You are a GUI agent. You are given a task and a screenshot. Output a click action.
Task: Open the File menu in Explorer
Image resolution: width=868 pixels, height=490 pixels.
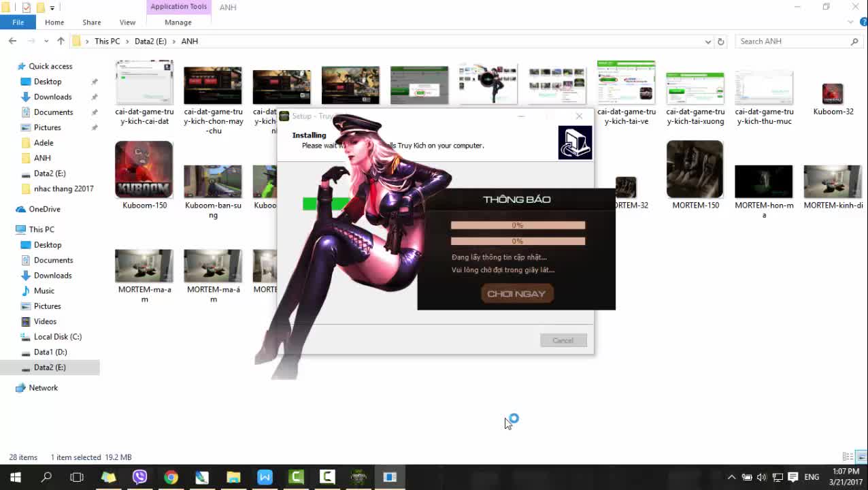pos(18,22)
